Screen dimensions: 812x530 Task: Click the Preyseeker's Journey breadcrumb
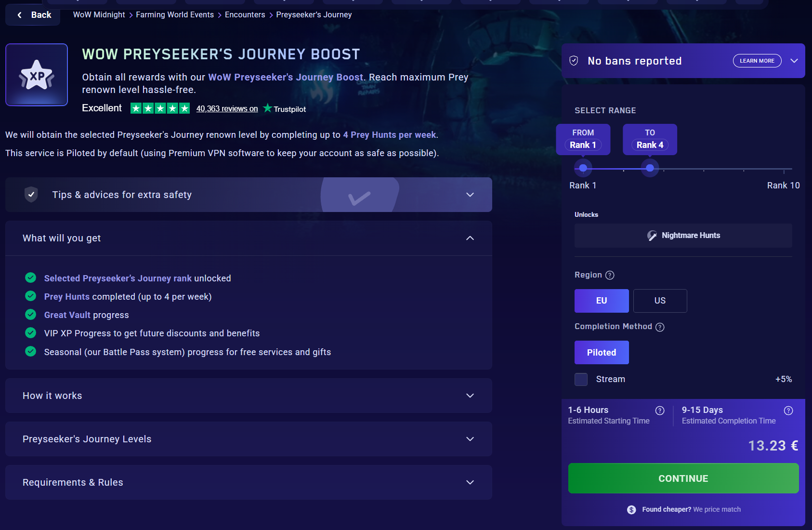(x=314, y=15)
